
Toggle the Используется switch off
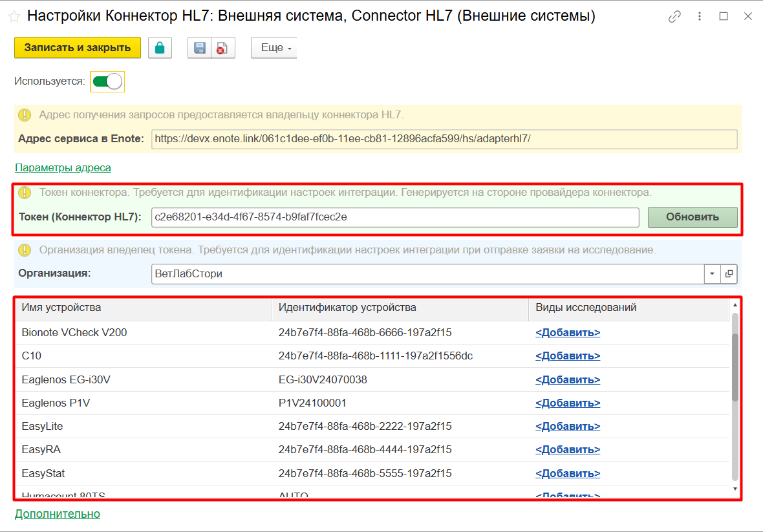click(107, 81)
